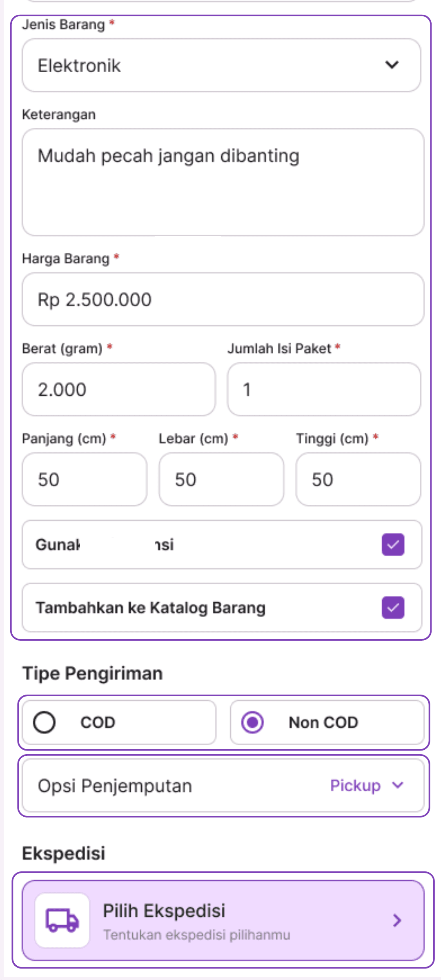
Task: Click the Jumlah Isi Paket field
Action: coord(324,389)
